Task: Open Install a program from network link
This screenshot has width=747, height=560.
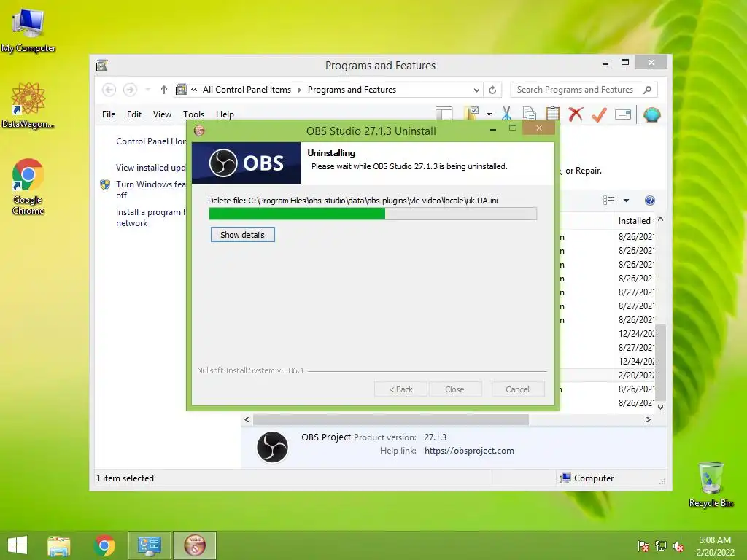Action: pyautogui.click(x=150, y=217)
